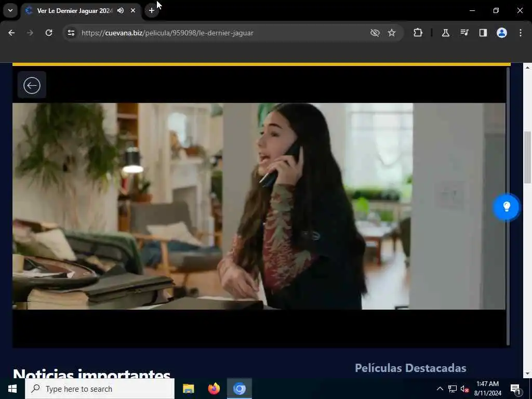Reload the page

pos(49,33)
